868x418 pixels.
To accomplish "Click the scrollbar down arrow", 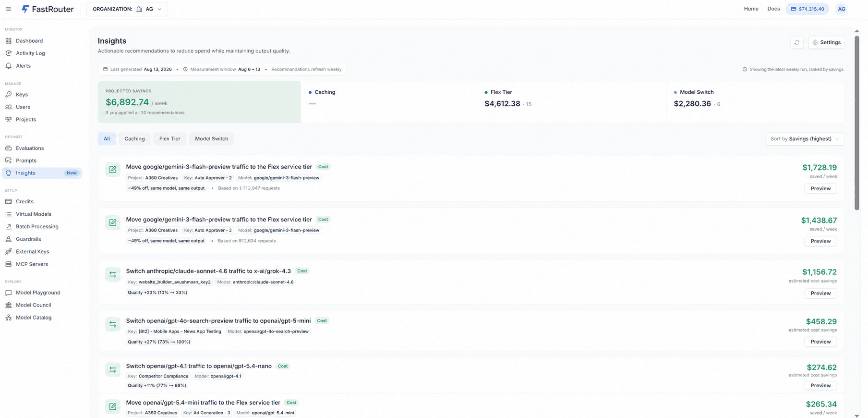I will click(x=857, y=416).
